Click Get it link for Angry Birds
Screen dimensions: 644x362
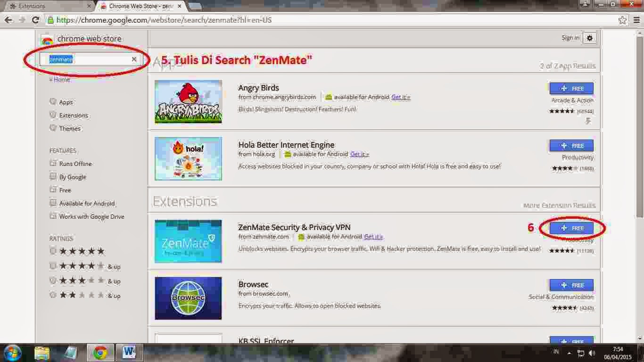[401, 97]
